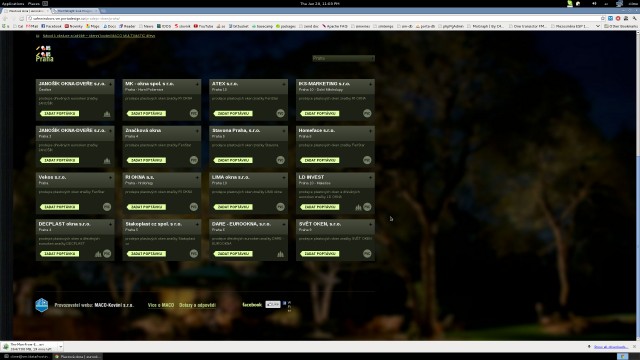Click the PVC badge on SVĚT OKEN card
Viewport: 640px width, 360px height.
click(367, 254)
